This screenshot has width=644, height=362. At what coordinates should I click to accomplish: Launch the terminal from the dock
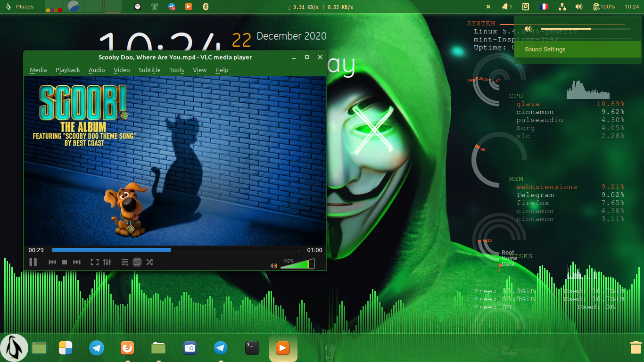[x=252, y=348]
